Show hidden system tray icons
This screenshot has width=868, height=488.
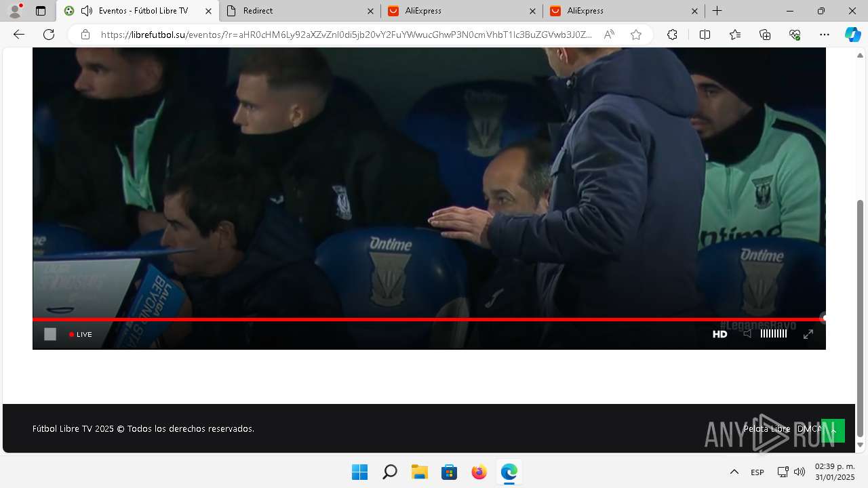pyautogui.click(x=734, y=472)
